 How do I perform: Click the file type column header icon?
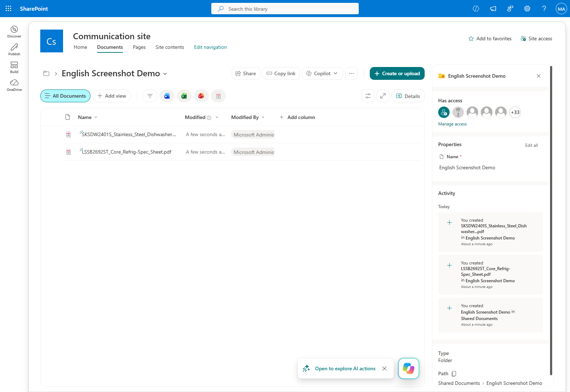tap(68, 117)
